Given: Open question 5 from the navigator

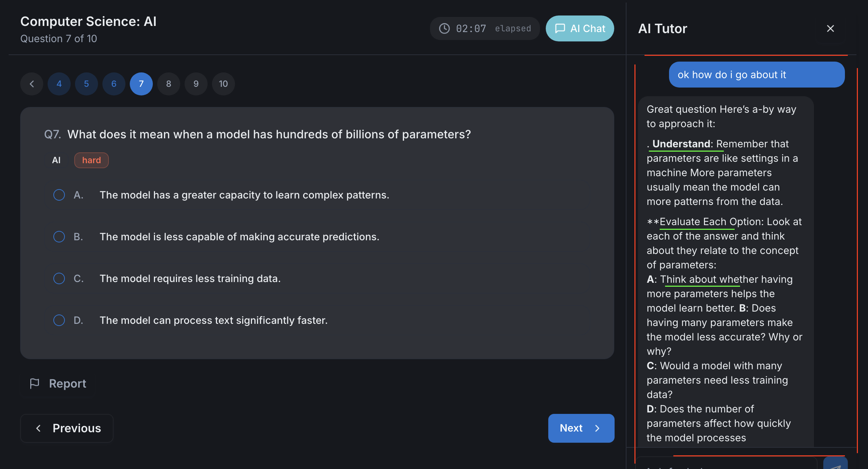Looking at the screenshot, I should [x=86, y=84].
